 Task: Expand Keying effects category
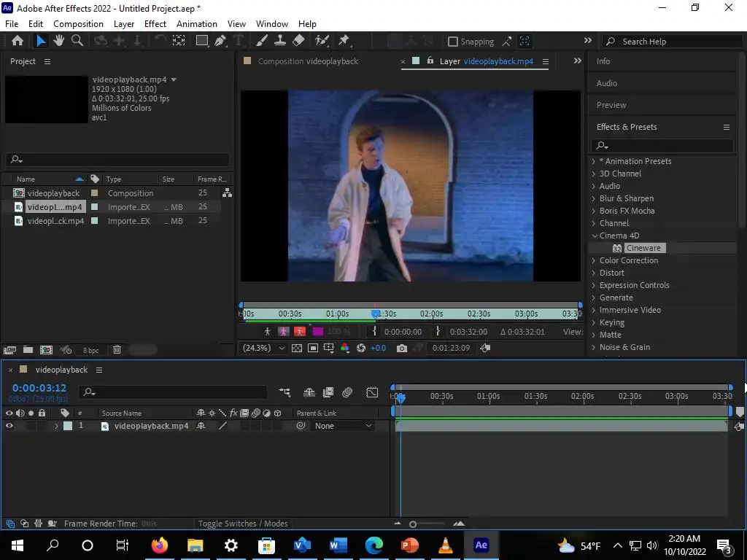pos(594,322)
